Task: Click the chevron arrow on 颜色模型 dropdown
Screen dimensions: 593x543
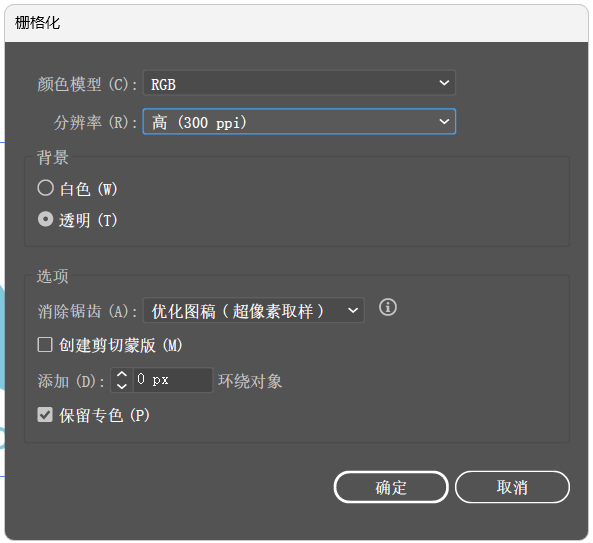Action: click(444, 83)
